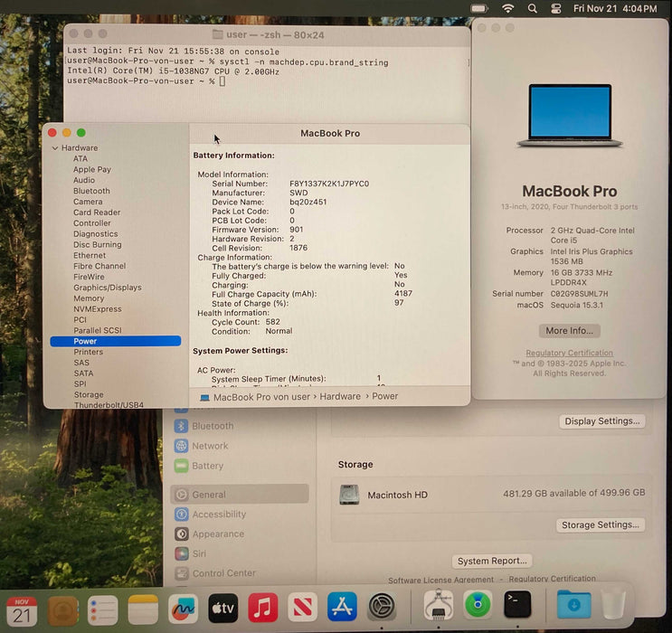Open the News app in the Dock
672x633 pixels.
pyautogui.click(x=303, y=607)
